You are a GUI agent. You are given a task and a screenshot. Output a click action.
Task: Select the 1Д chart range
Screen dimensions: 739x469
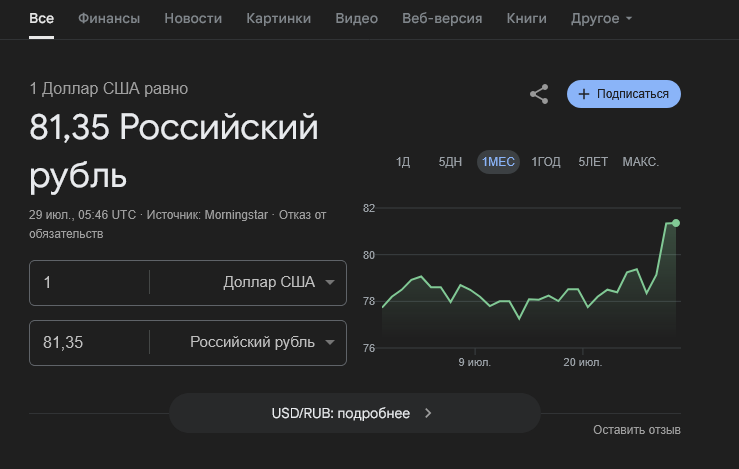pos(403,162)
